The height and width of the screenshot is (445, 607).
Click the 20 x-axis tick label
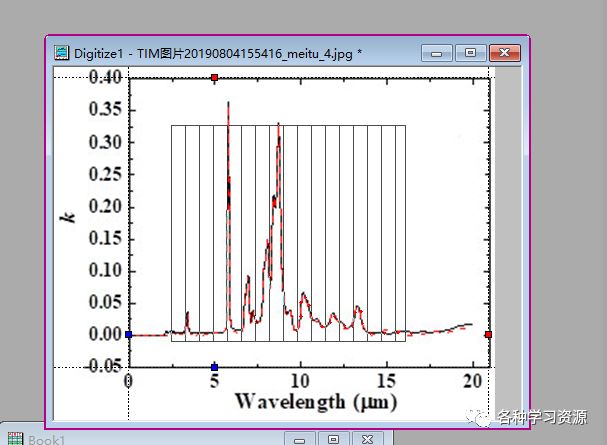click(472, 381)
